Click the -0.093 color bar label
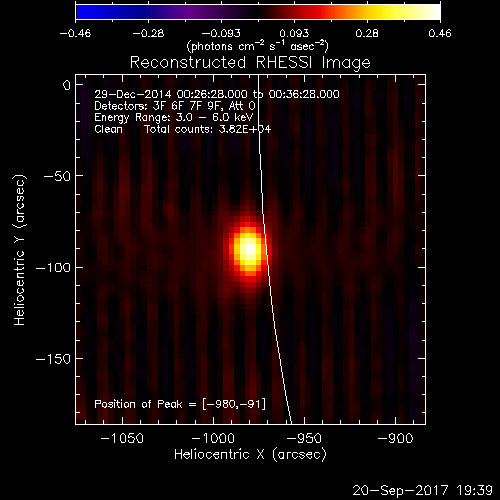Image resolution: width=500 pixels, height=500 pixels. point(221,33)
